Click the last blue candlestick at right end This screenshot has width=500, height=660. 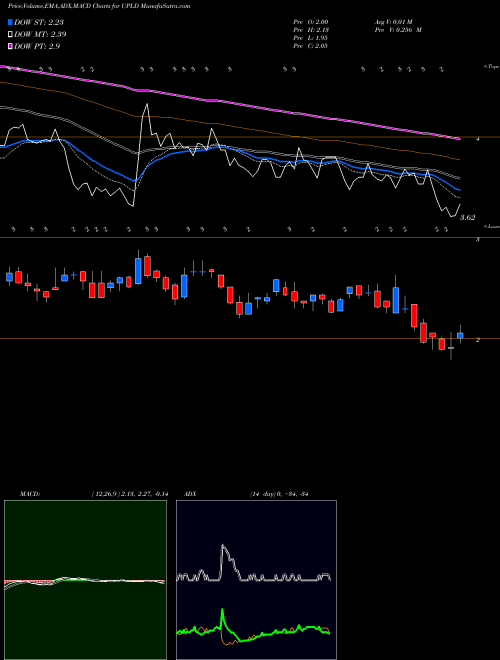pos(460,335)
